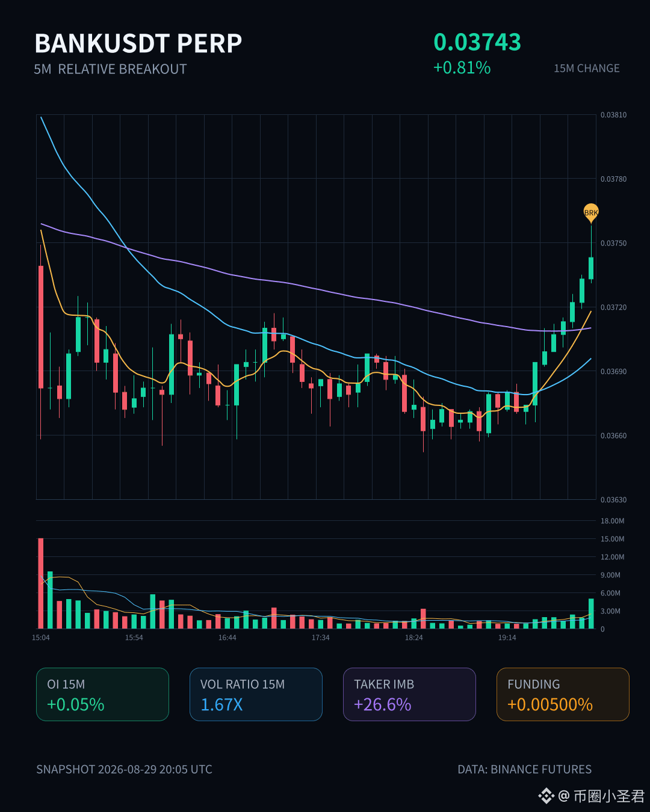Click the 0.03660 price axis label
Viewport: 650px width, 812px height.
pyautogui.click(x=613, y=435)
